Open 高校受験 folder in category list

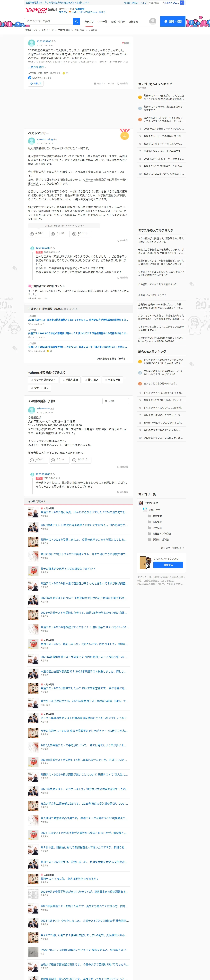pyautogui.click(x=154, y=522)
